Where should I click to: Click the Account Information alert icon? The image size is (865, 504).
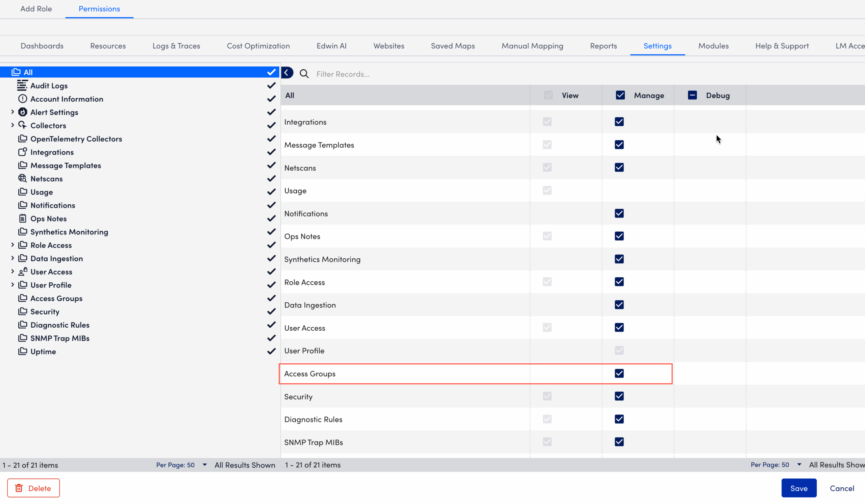tap(22, 98)
